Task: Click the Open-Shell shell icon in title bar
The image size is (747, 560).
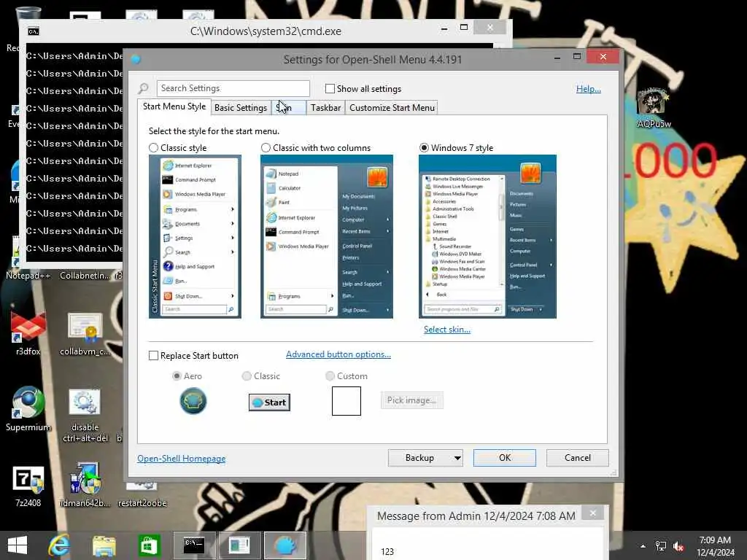Action: [x=136, y=59]
